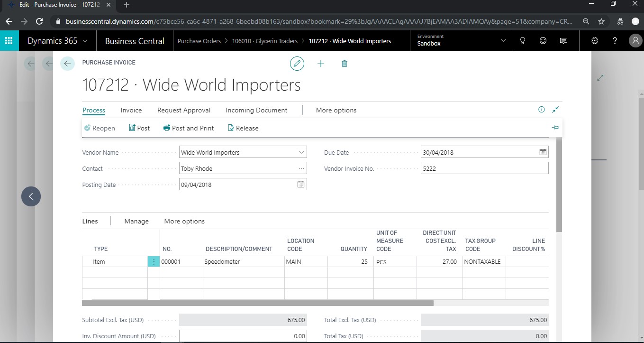Delete invoice using trash can icon
The height and width of the screenshot is (343, 644).
pyautogui.click(x=345, y=64)
